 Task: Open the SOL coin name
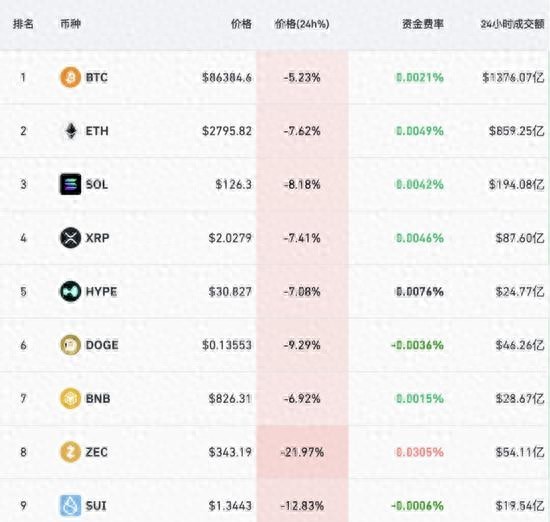coord(96,184)
